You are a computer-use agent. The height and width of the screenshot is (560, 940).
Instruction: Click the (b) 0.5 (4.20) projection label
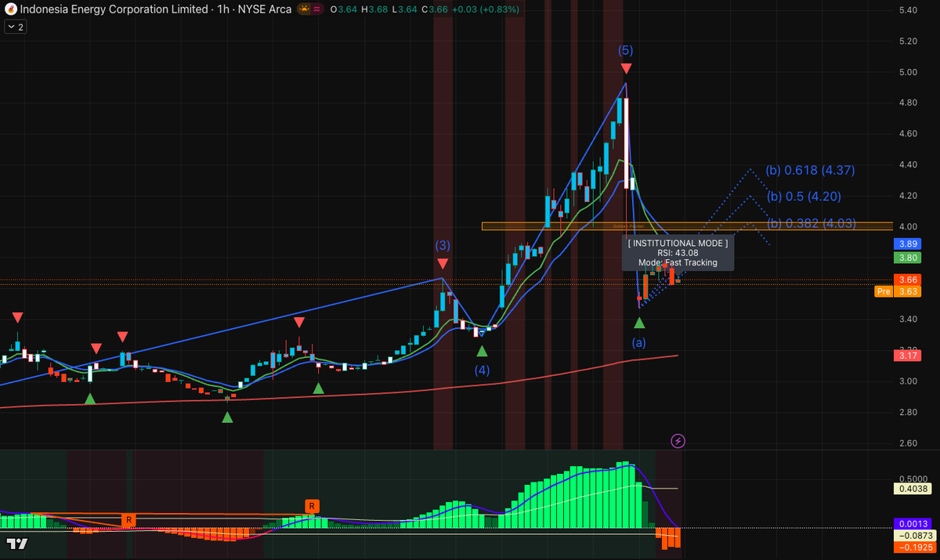tap(805, 197)
